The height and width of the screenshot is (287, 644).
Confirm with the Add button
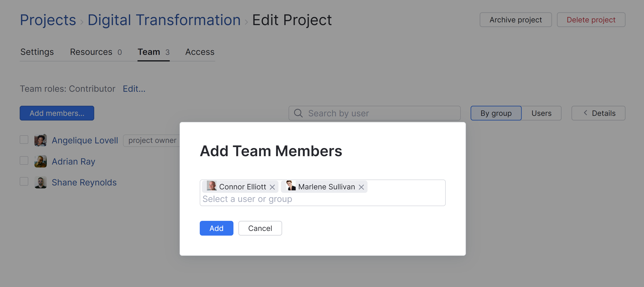click(216, 228)
